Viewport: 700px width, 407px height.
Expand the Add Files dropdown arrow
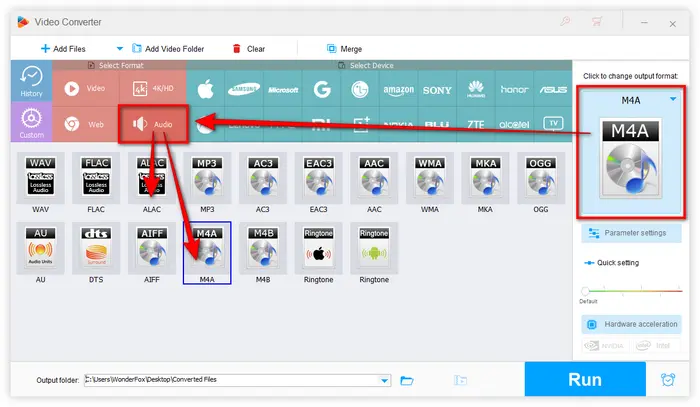[119, 49]
